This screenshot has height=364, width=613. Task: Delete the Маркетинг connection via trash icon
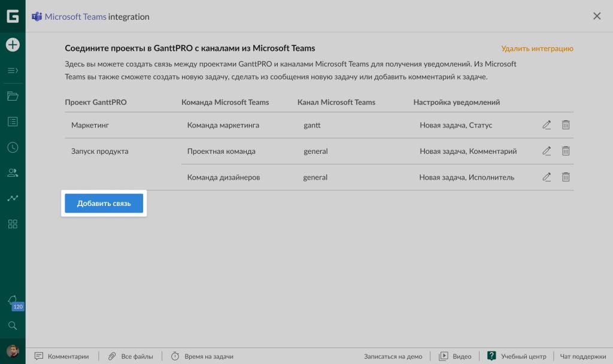[x=566, y=125]
